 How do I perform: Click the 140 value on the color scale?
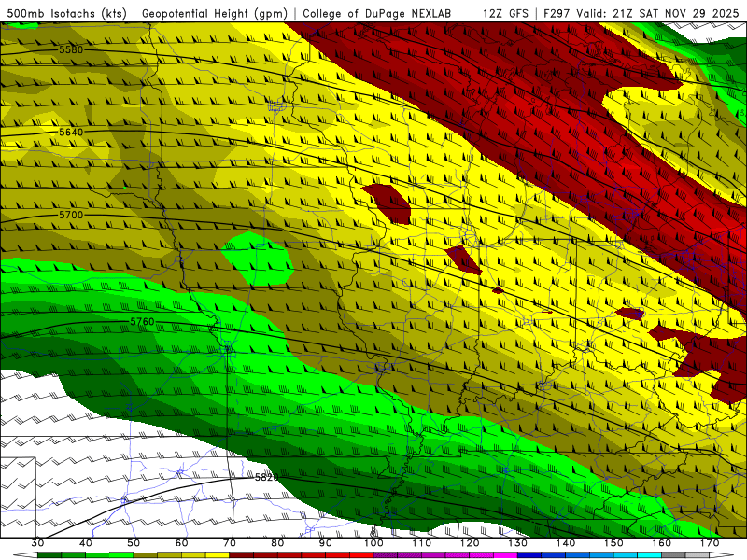pos(566,543)
